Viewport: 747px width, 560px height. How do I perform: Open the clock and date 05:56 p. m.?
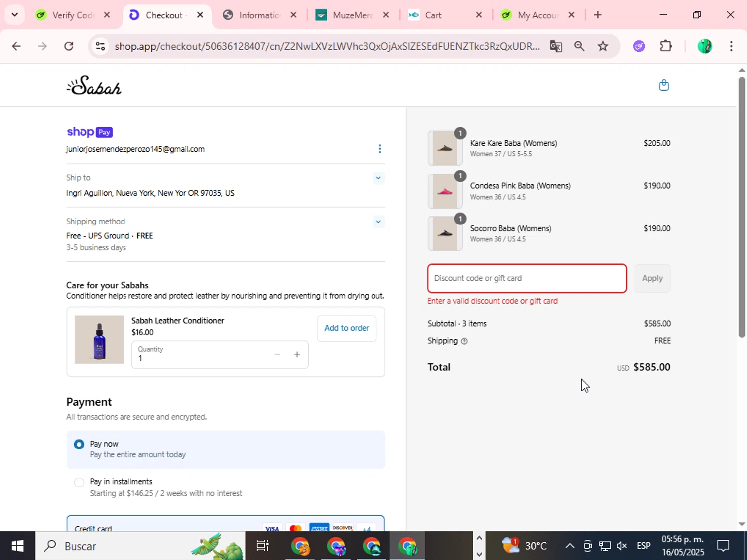click(x=683, y=546)
